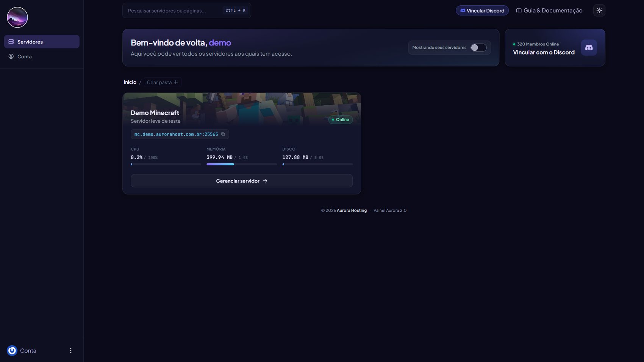644x362 pixels.
Task: Open the Servidores sidebar item
Action: (x=42, y=42)
